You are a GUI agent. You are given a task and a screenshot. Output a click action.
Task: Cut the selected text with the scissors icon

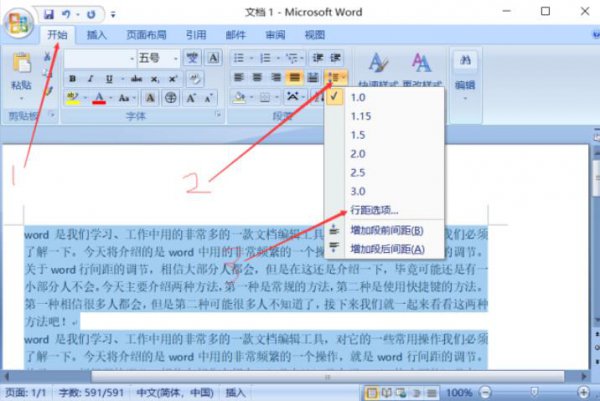47,57
